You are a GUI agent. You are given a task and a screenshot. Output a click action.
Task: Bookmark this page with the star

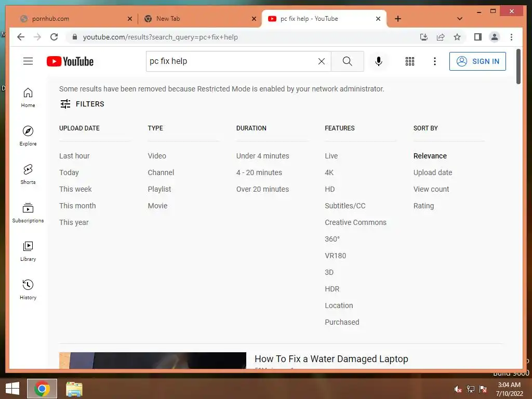tap(457, 37)
